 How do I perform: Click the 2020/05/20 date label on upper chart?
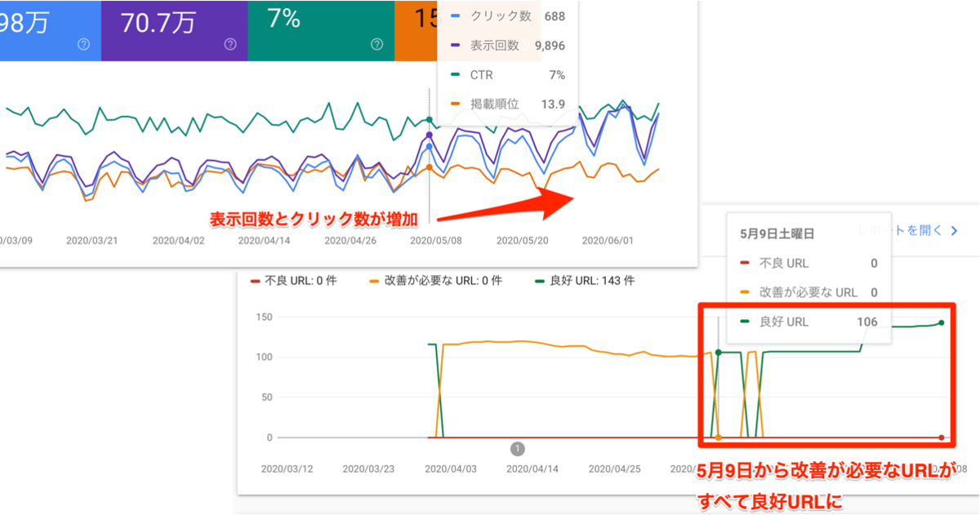523,242
